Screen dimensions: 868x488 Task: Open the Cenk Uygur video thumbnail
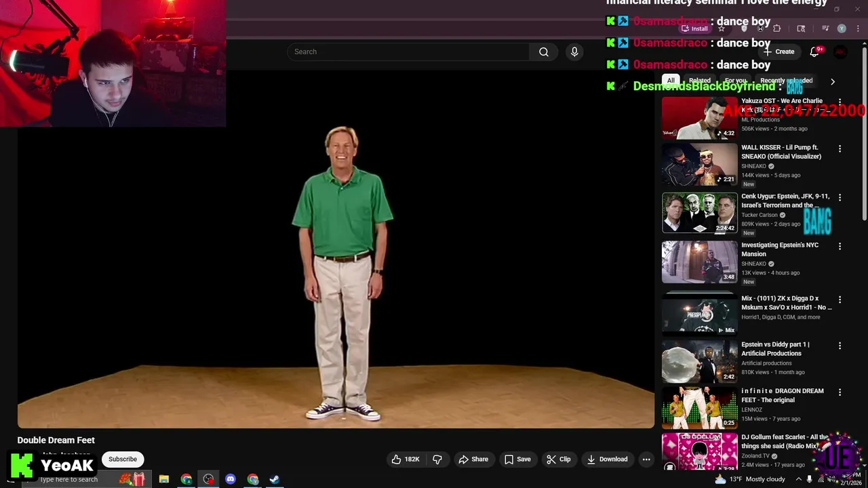(x=699, y=213)
